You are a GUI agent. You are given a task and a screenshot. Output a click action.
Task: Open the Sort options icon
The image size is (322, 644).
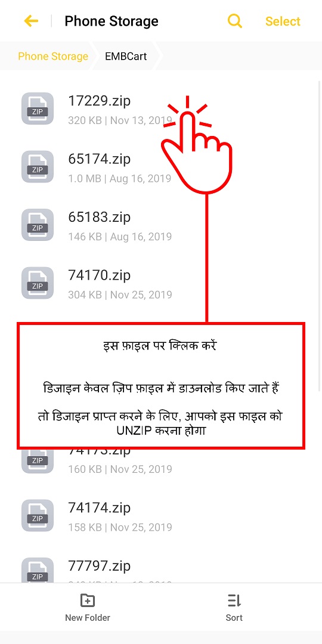[234, 601]
